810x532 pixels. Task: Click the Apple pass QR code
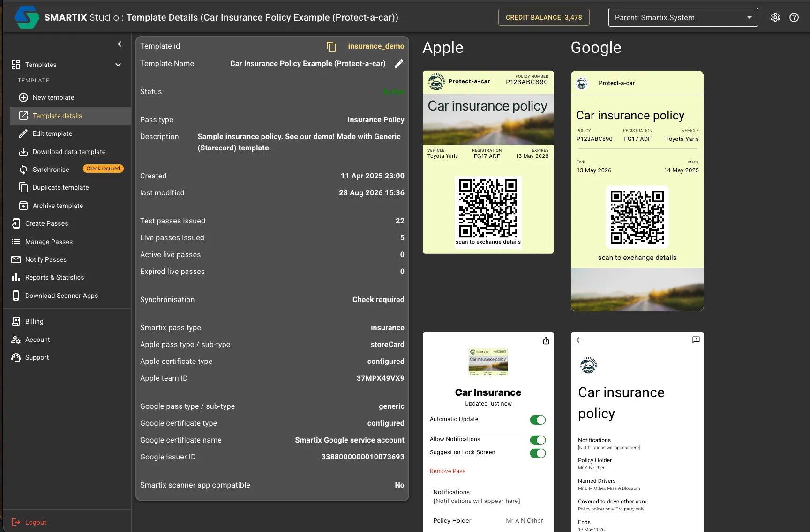488,208
